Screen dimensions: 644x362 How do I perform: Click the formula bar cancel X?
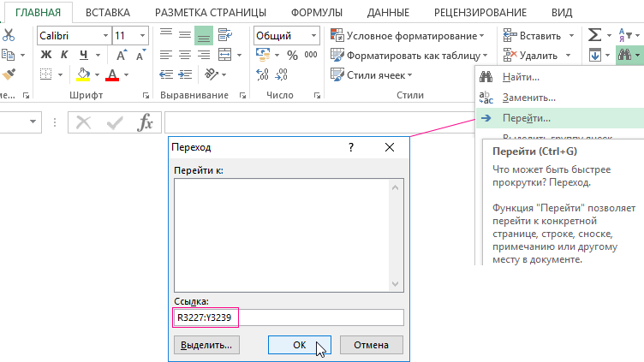(x=84, y=122)
